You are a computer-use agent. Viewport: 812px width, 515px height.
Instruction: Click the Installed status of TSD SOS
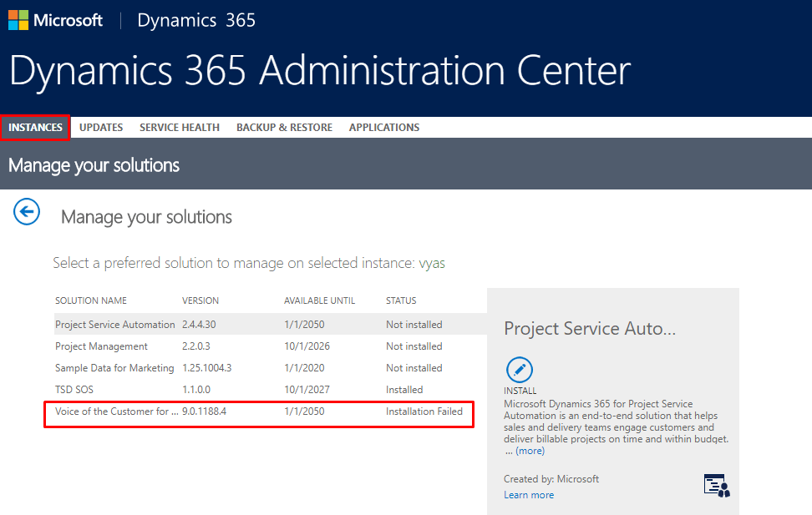point(404,390)
